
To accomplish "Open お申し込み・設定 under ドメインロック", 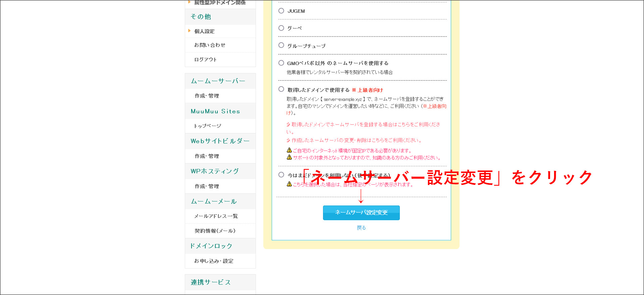I will [214, 261].
